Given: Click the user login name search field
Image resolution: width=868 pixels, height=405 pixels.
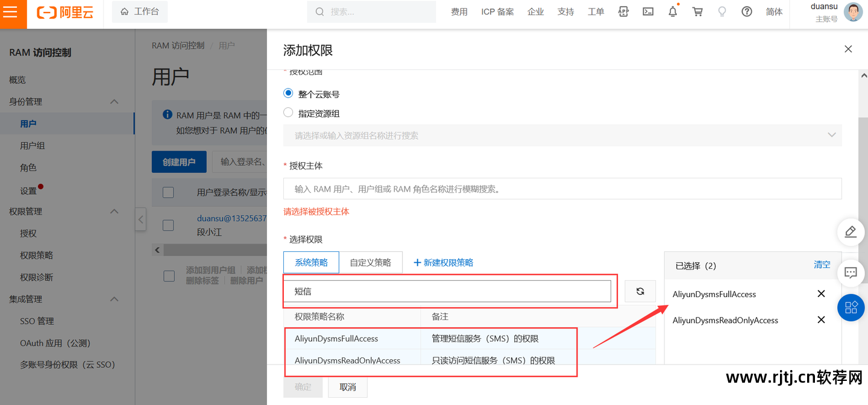Looking at the screenshot, I should coord(240,162).
